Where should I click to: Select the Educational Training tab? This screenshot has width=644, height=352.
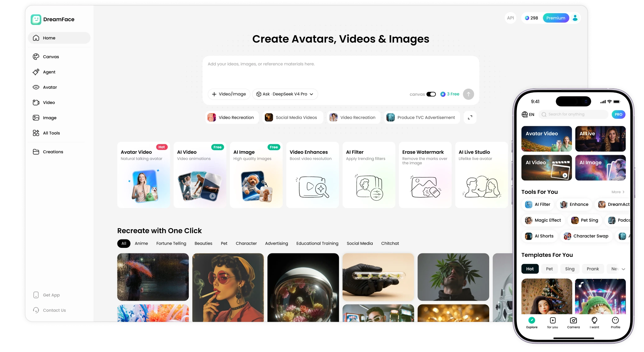click(317, 243)
